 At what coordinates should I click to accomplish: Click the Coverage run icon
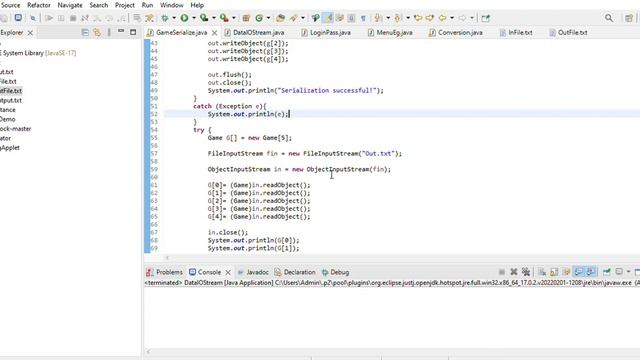pos(204,18)
